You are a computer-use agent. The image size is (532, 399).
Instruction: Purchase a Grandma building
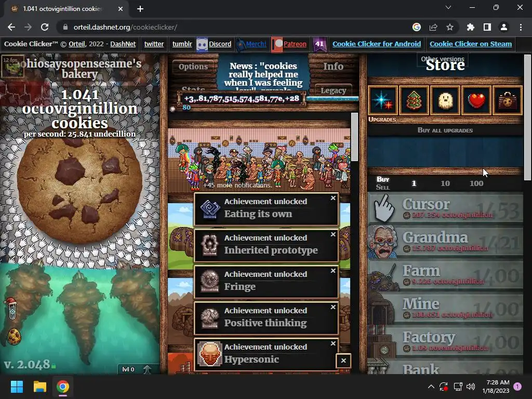pyautogui.click(x=445, y=242)
